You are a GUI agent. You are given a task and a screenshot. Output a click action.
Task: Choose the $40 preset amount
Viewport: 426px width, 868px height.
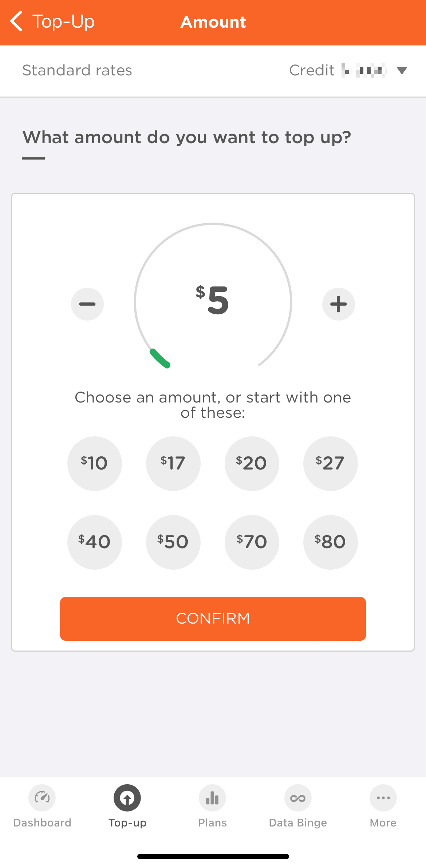click(x=95, y=542)
